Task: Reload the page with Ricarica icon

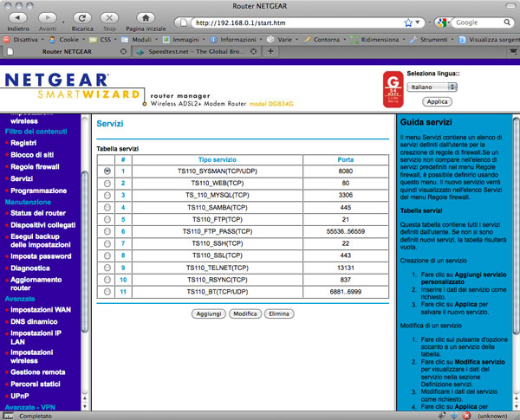Action: tap(82, 17)
